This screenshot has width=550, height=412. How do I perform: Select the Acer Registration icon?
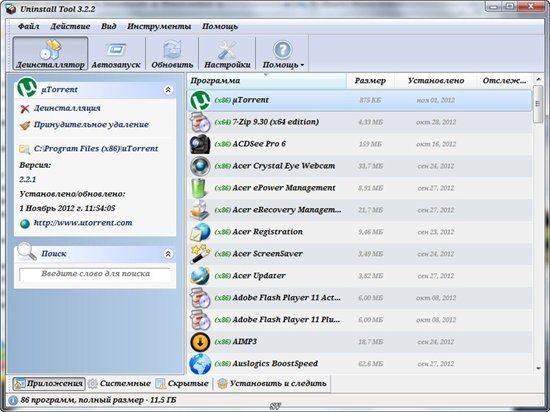(200, 232)
